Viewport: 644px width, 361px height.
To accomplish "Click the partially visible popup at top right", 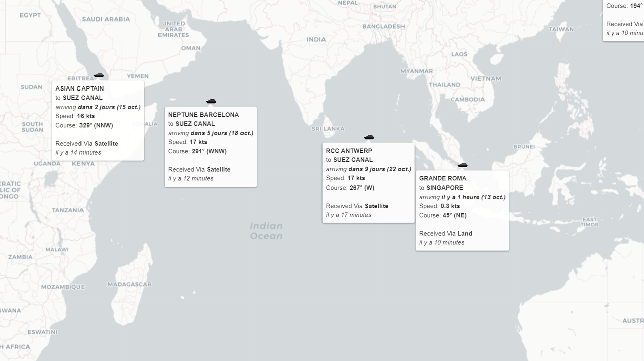I will click(x=623, y=20).
